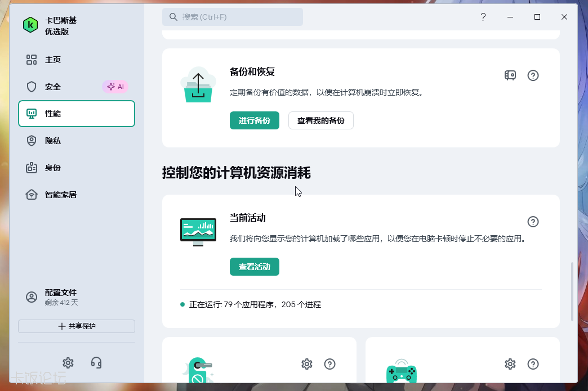This screenshot has width=588, height=391.
Task: Click the ID badge icon beside 身份
Action: tap(32, 168)
